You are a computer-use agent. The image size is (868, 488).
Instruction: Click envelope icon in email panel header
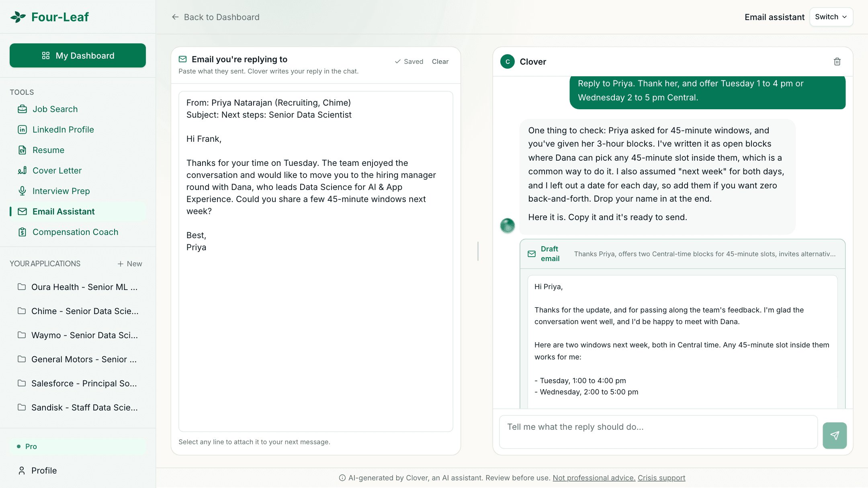pyautogui.click(x=183, y=59)
